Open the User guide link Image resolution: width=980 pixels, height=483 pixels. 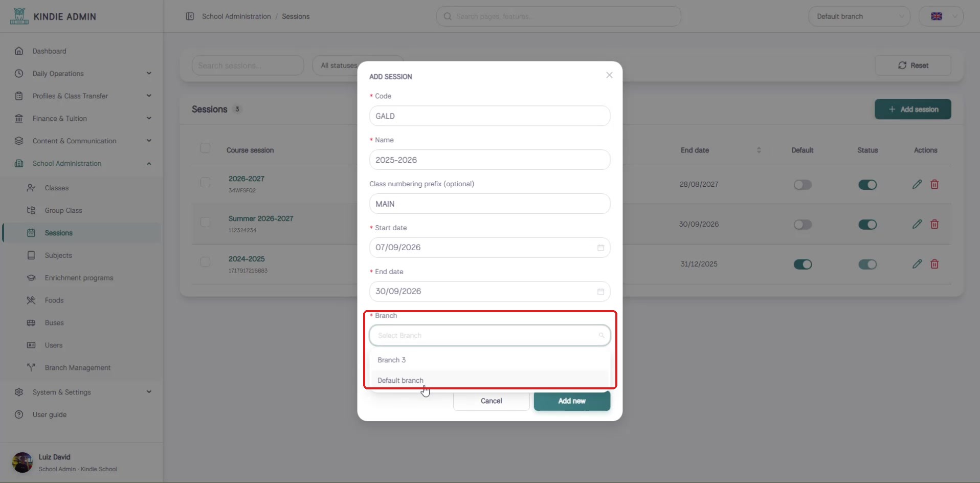[49, 415]
